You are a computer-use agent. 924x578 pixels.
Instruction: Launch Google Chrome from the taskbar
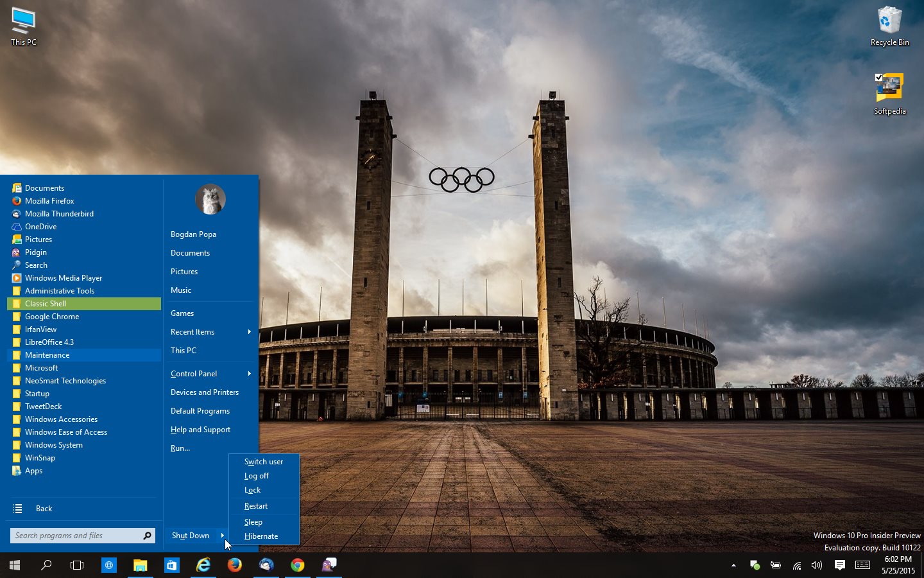tap(298, 566)
